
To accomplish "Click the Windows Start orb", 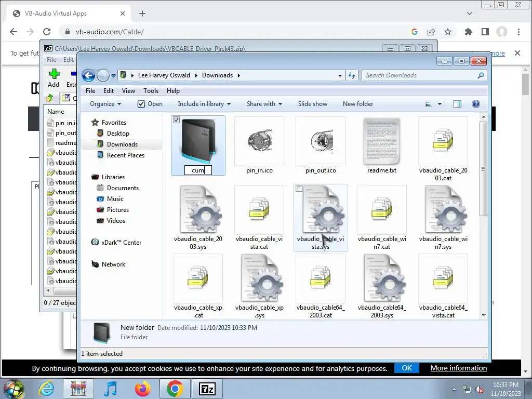I will coord(14,389).
